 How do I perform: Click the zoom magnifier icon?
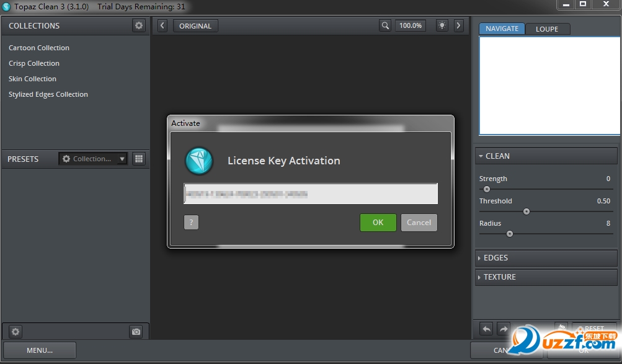385,26
